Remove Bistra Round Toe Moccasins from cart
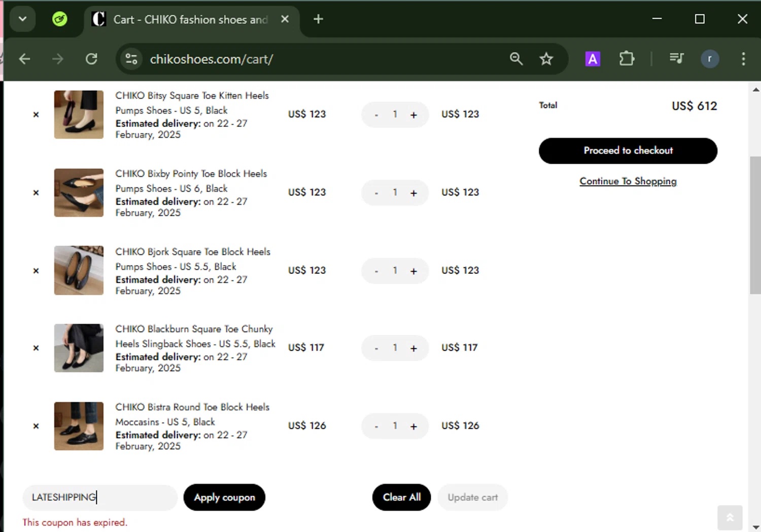 [x=36, y=426]
